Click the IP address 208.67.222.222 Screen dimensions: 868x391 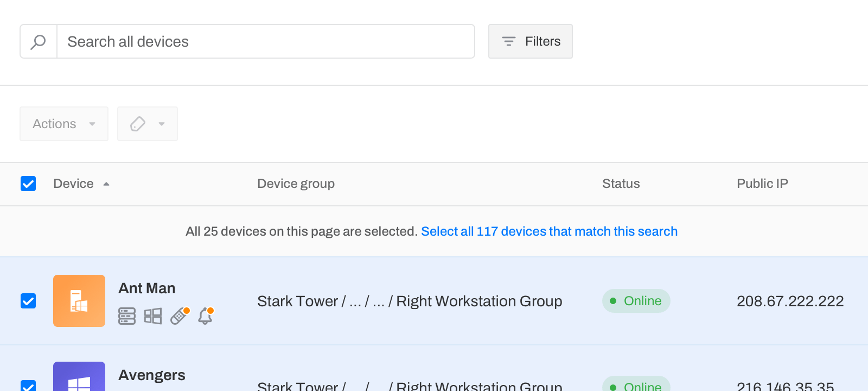pos(790,301)
